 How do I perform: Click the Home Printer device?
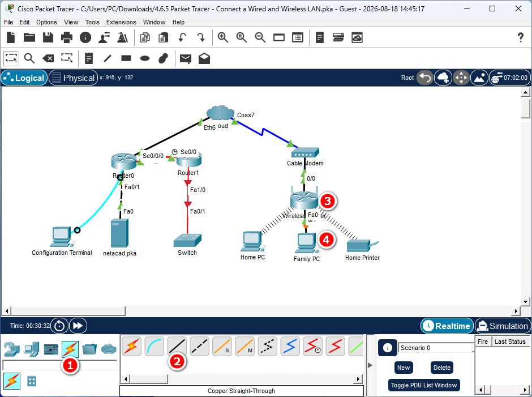(x=362, y=246)
